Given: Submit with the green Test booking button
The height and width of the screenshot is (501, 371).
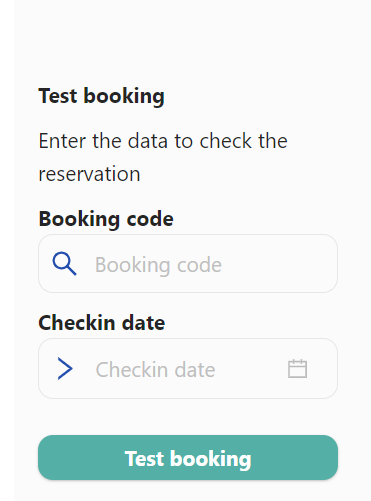Looking at the screenshot, I should coord(188,458).
